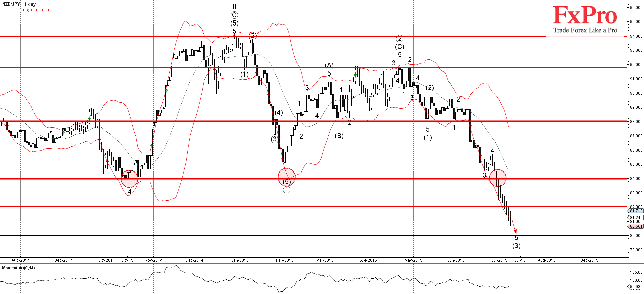Click the Aug-2014 date label
The height and width of the screenshot is (294, 644).
point(20,260)
